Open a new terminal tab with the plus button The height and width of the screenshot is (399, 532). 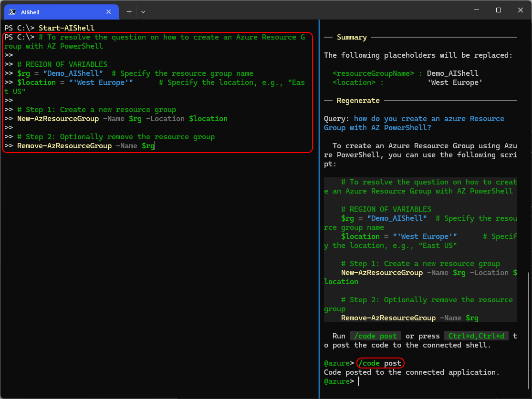pyautogui.click(x=129, y=12)
